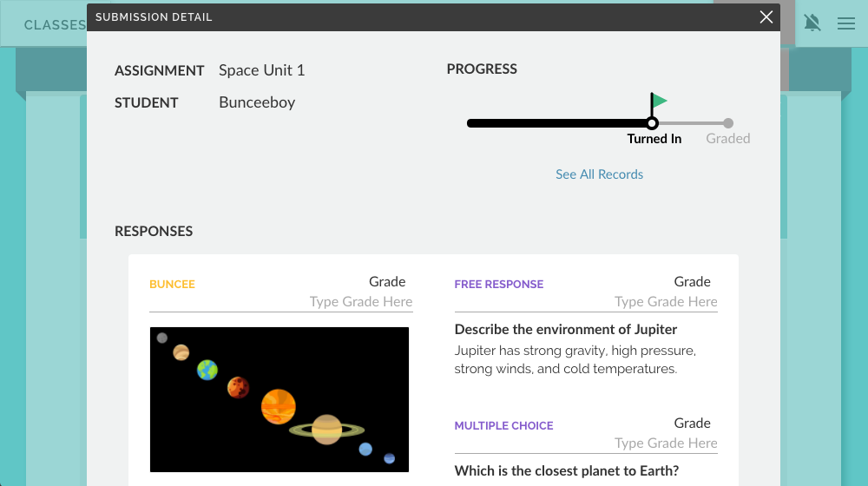868x486 pixels.
Task: Open the solar system Buncee thumbnail
Action: click(x=279, y=399)
